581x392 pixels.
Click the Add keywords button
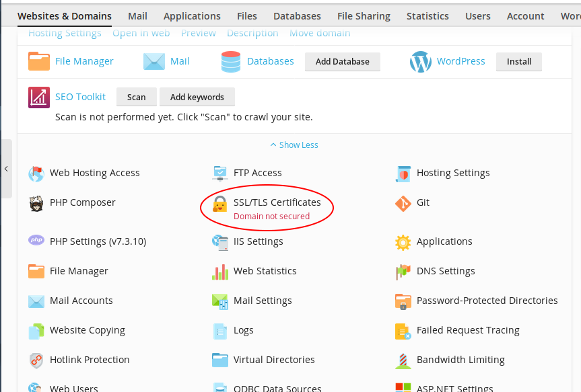[x=197, y=97]
